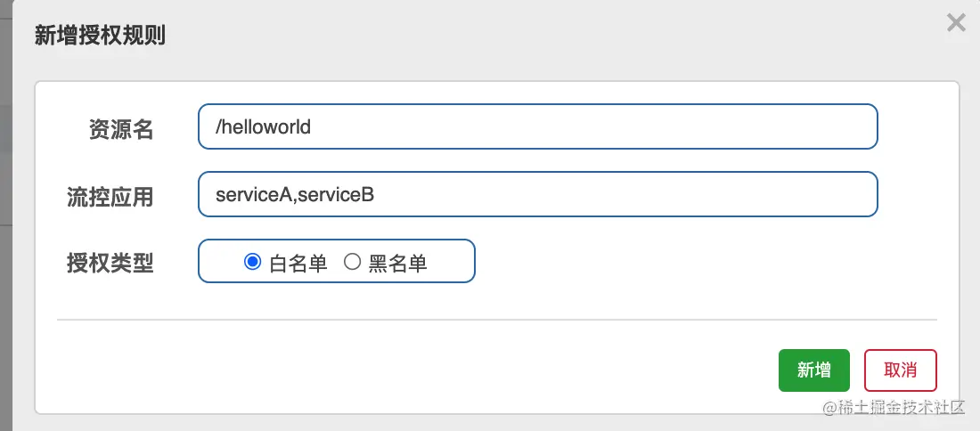This screenshot has height=431, width=980.
Task: Click the 黑名单 option label text
Action: (398, 263)
